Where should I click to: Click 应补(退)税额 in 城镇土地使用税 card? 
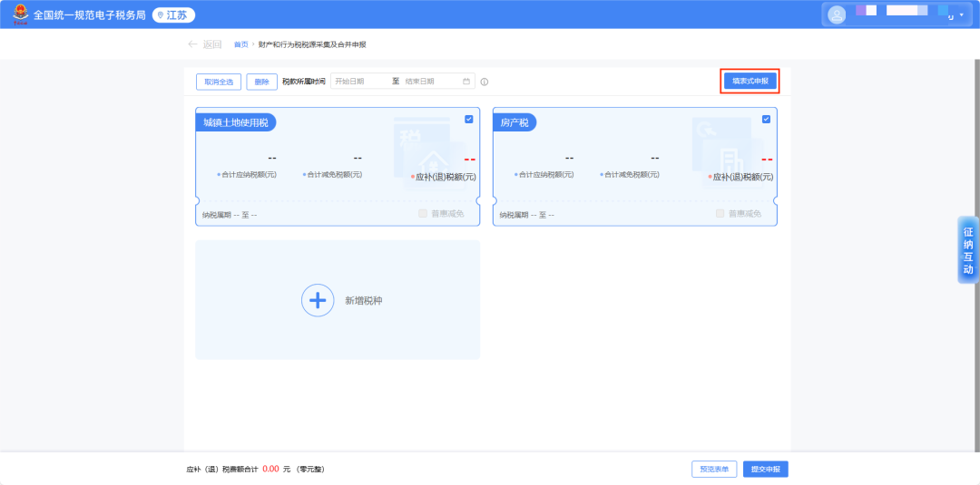click(x=445, y=177)
